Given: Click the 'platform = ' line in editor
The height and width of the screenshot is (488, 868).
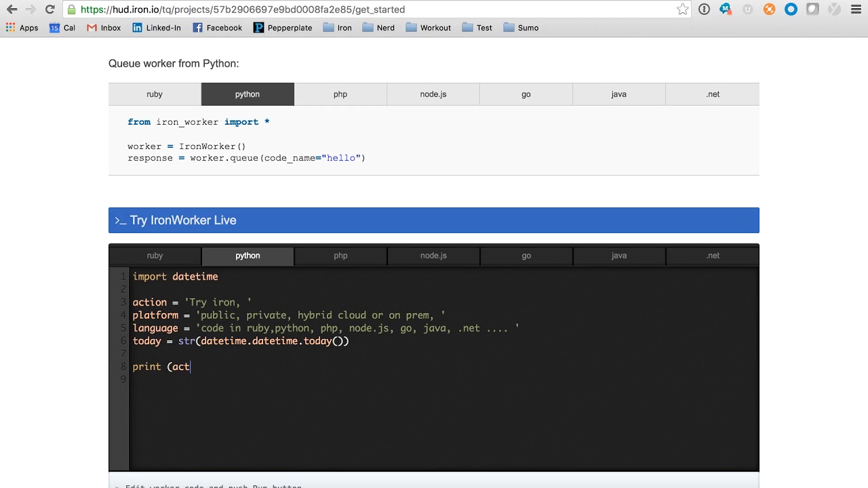Looking at the screenshot, I should point(289,315).
